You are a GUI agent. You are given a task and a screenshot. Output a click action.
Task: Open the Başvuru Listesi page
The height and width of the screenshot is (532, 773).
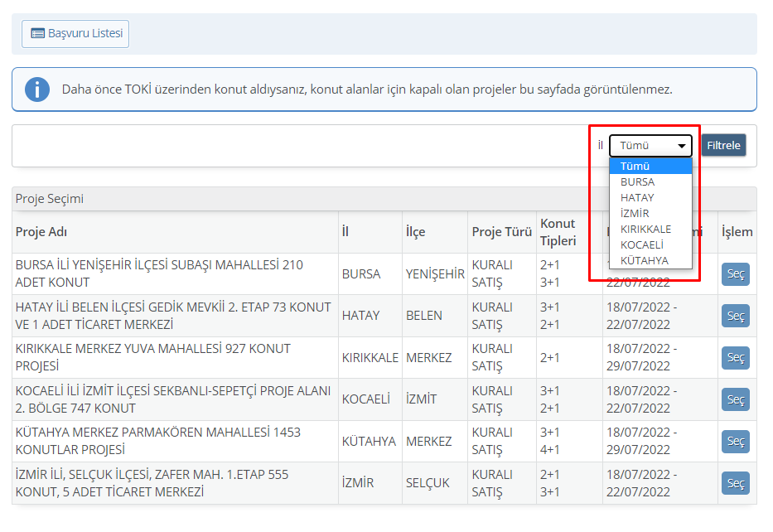(75, 34)
